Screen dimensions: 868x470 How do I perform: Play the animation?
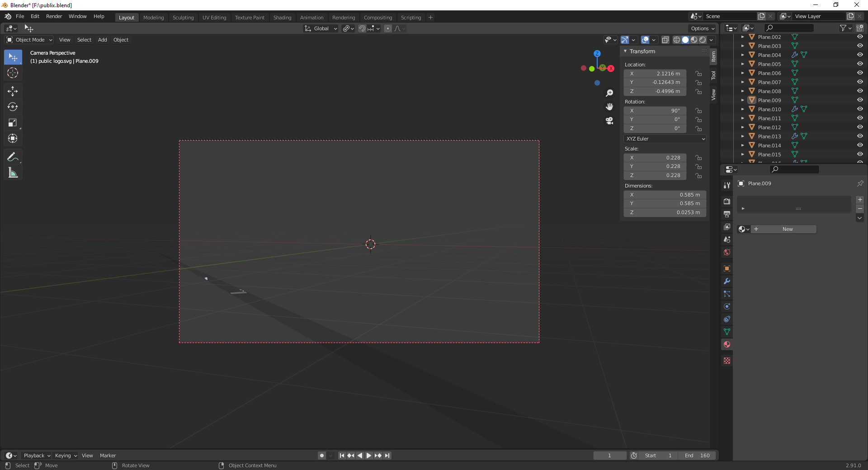coord(369,456)
